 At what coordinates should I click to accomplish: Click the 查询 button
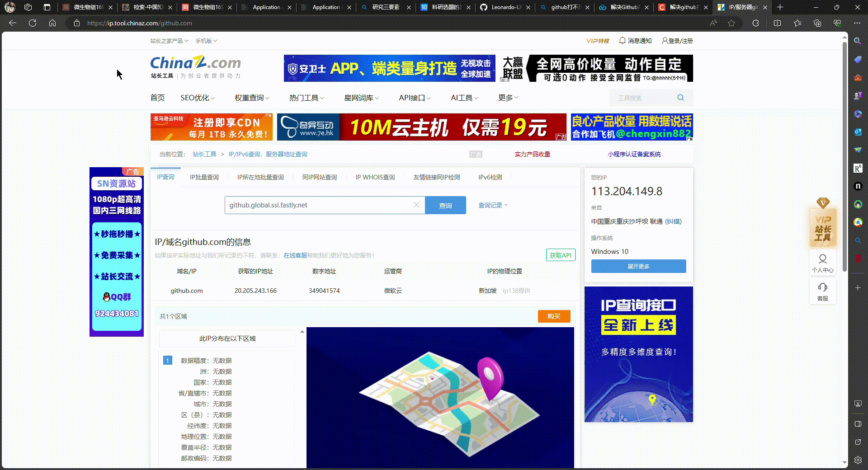point(445,205)
